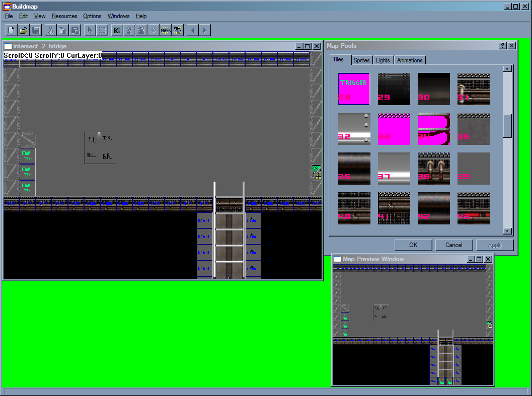Save the current map
532x396 pixels.
[x=35, y=30]
